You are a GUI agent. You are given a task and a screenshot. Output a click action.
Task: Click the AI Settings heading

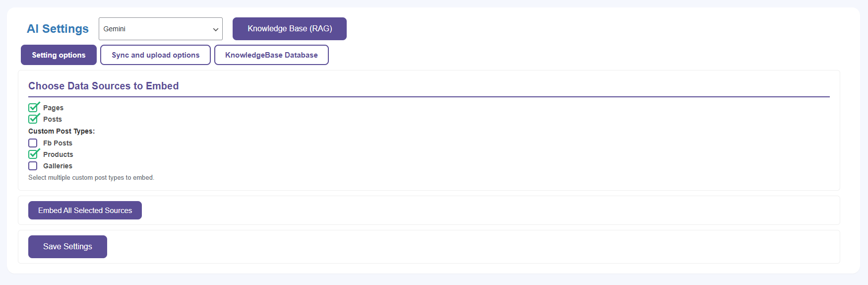(58, 29)
